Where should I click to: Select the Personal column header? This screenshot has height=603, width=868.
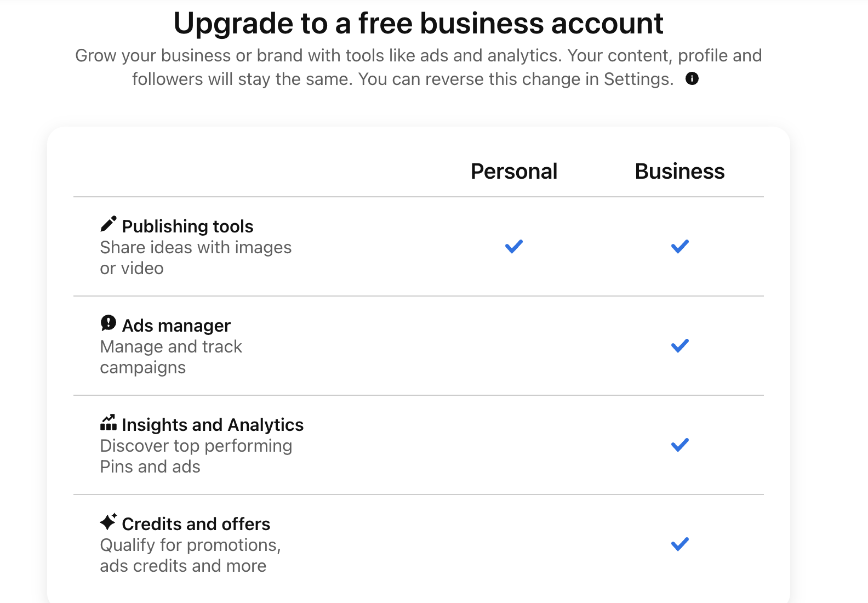[514, 172]
